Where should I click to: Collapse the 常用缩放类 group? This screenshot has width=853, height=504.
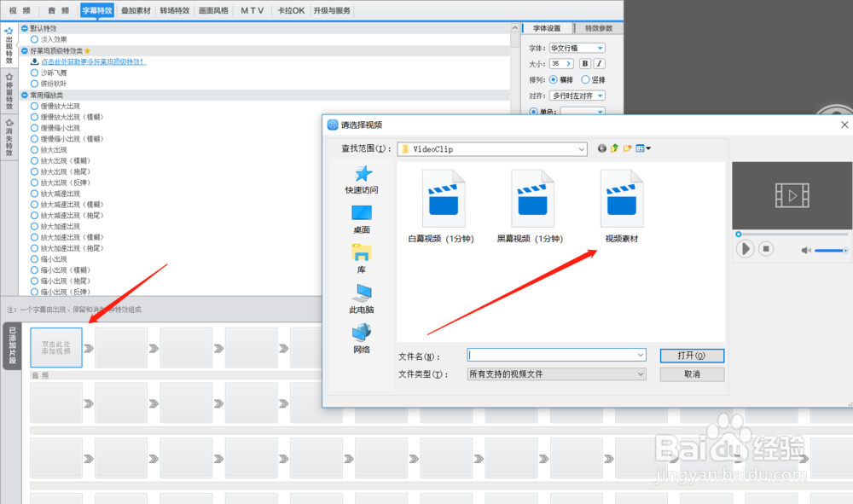25,96
